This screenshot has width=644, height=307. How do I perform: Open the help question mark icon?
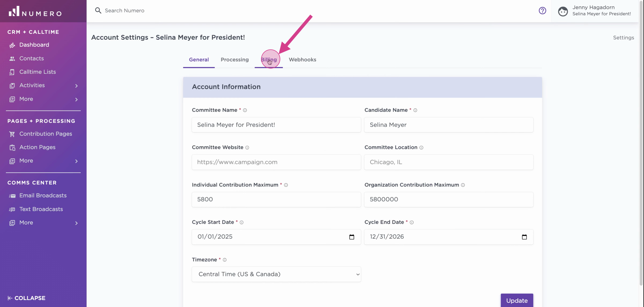[542, 11]
